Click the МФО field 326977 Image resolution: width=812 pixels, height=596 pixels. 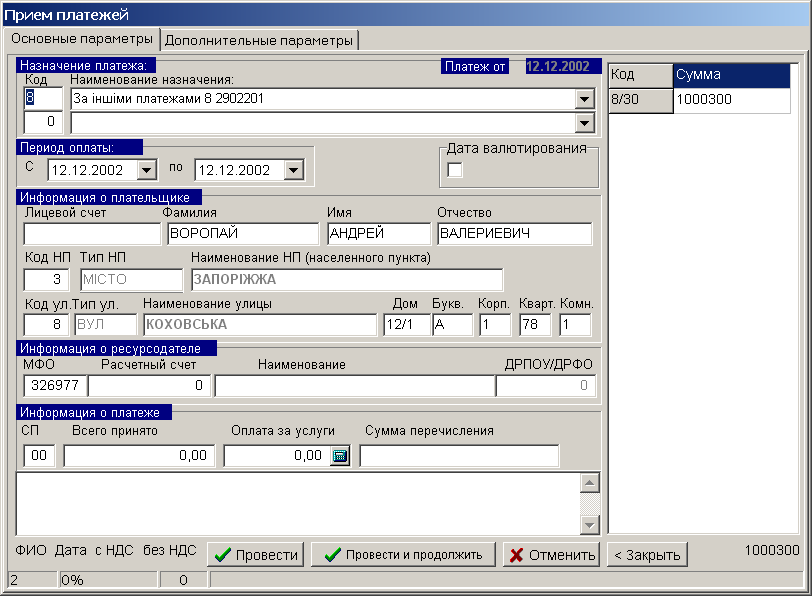(55, 386)
